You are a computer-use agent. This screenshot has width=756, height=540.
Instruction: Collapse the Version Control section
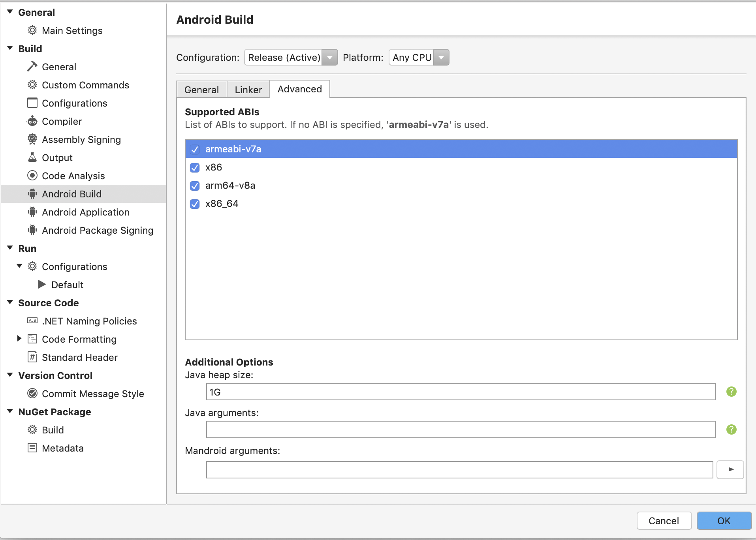point(10,375)
